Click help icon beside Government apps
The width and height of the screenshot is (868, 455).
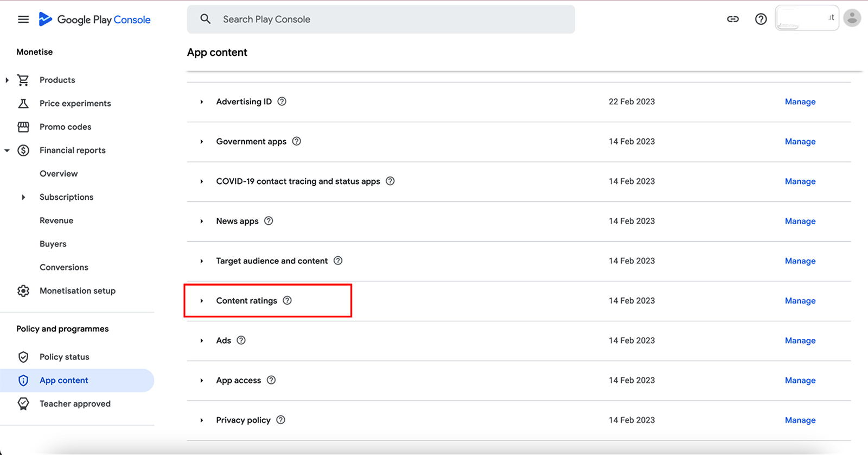[x=297, y=141]
